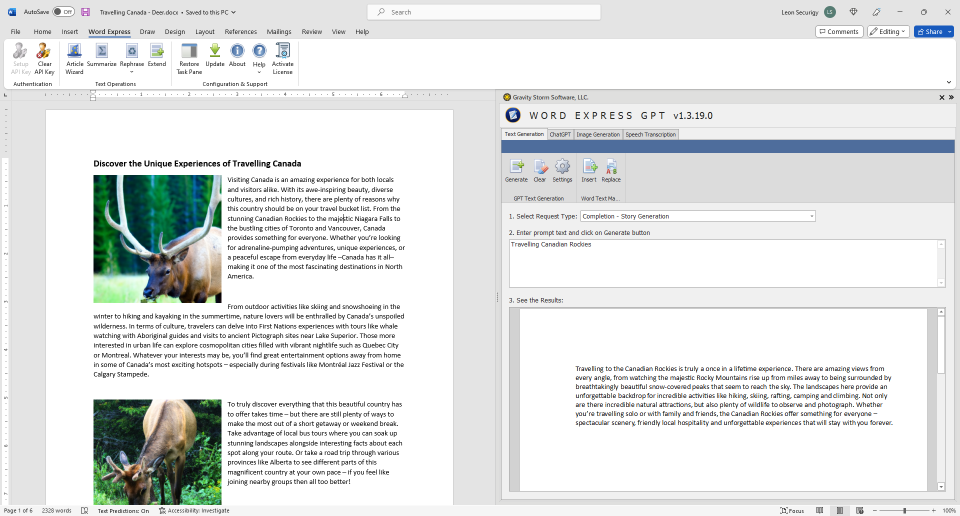Open the File menu

[x=15, y=31]
